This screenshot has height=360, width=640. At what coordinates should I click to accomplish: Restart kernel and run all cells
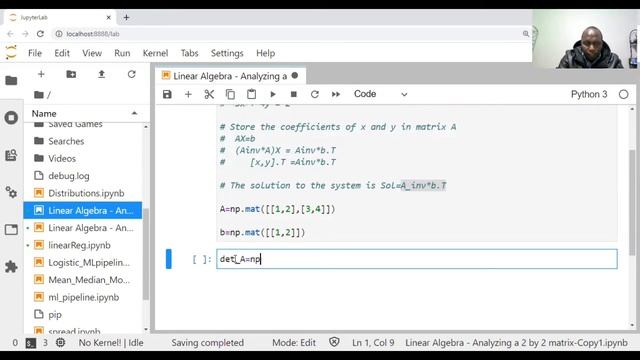336,94
